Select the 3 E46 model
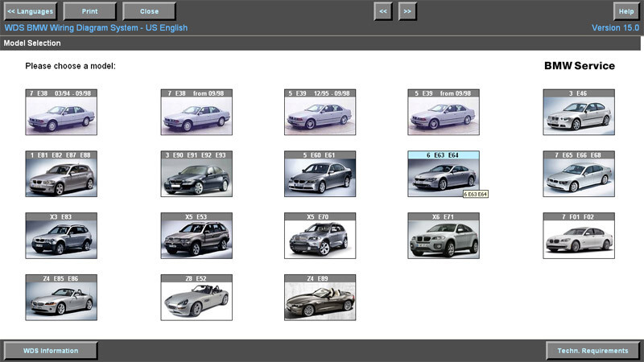The width and height of the screenshot is (644, 362). tap(579, 112)
